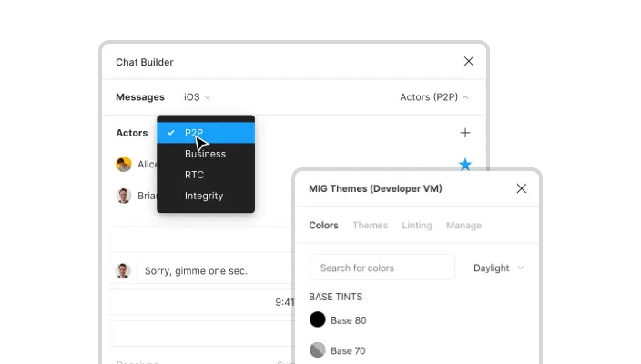This screenshot has height=364, width=641.
Task: Open the iOS platform dropdown
Action: click(197, 97)
